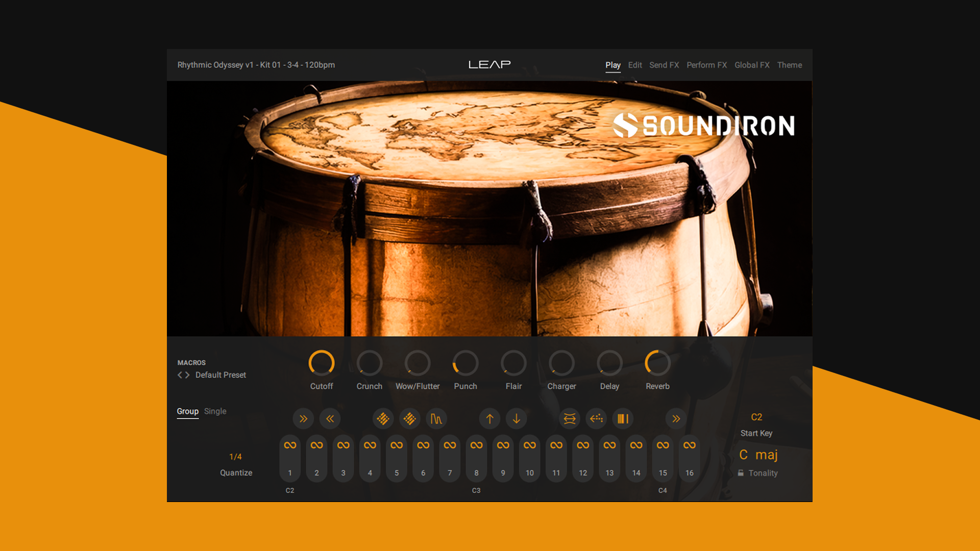
Task: Open the Default Preset macro list
Action: [x=220, y=375]
